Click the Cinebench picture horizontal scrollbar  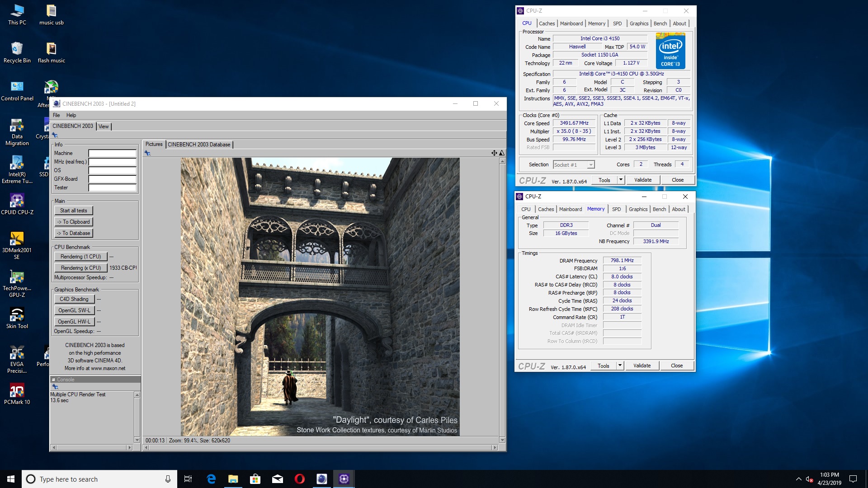pyautogui.click(x=320, y=448)
